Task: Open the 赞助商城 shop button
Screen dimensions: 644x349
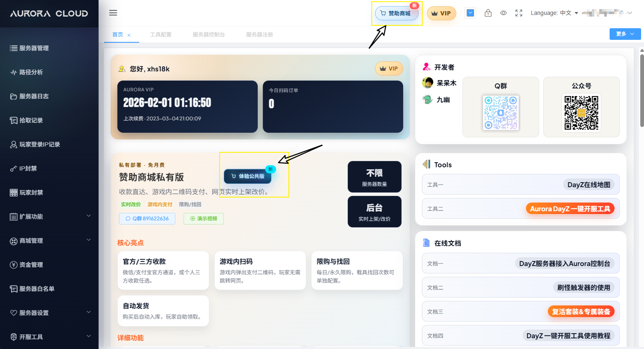Action: pyautogui.click(x=397, y=13)
